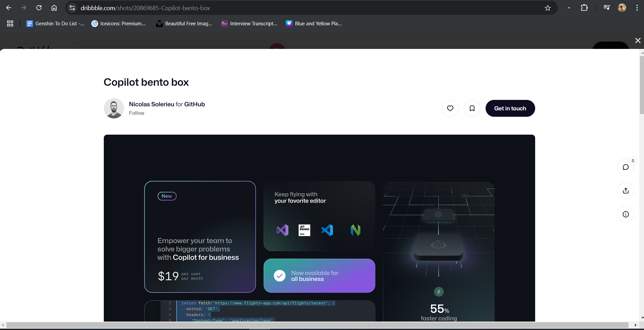Screen dimensions: 644x330
Task: Open media controls in toolbar
Action: (607, 8)
